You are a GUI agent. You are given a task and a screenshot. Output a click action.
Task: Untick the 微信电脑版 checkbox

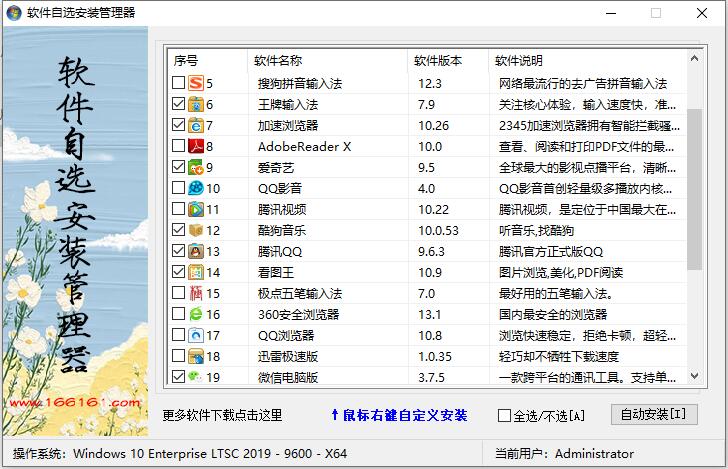[x=178, y=376]
